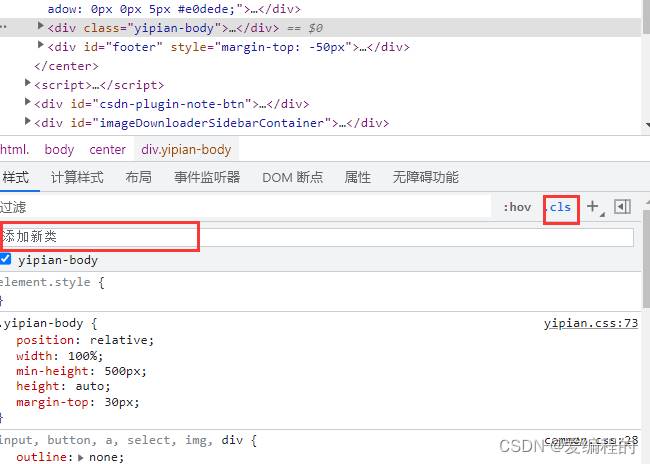Expand the outline property shorthand arrow

click(80, 457)
